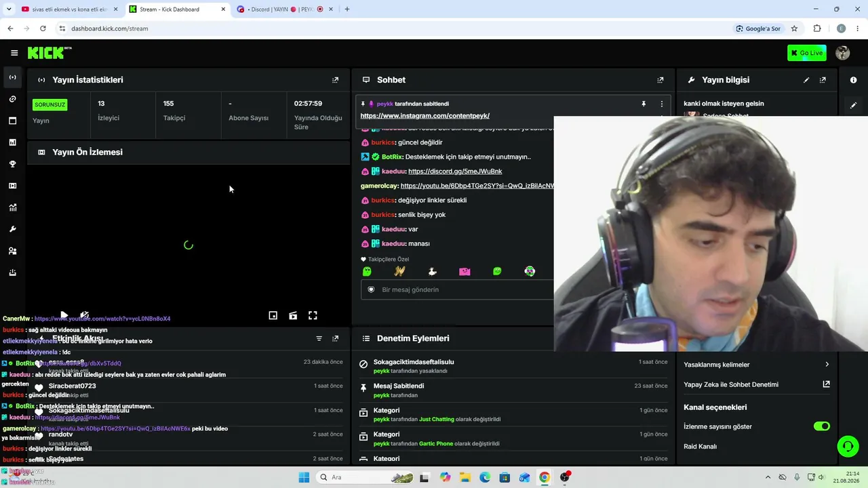The image size is (868, 488).
Task: Unpin the pinned chat message
Action: 644,104
